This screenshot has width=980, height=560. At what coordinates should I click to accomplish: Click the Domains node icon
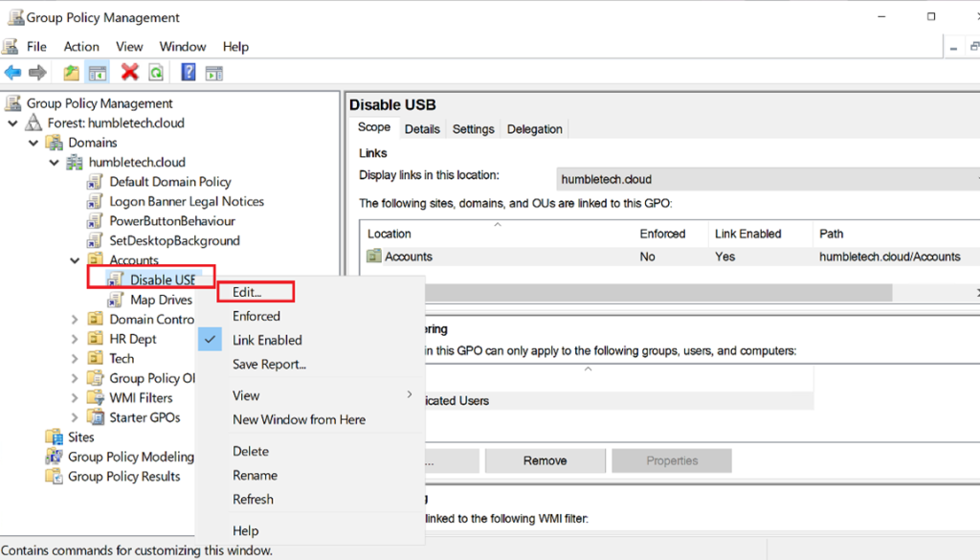[54, 143]
